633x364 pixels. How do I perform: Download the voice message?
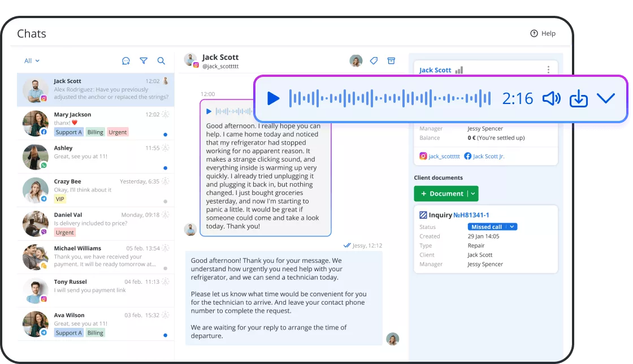(579, 98)
